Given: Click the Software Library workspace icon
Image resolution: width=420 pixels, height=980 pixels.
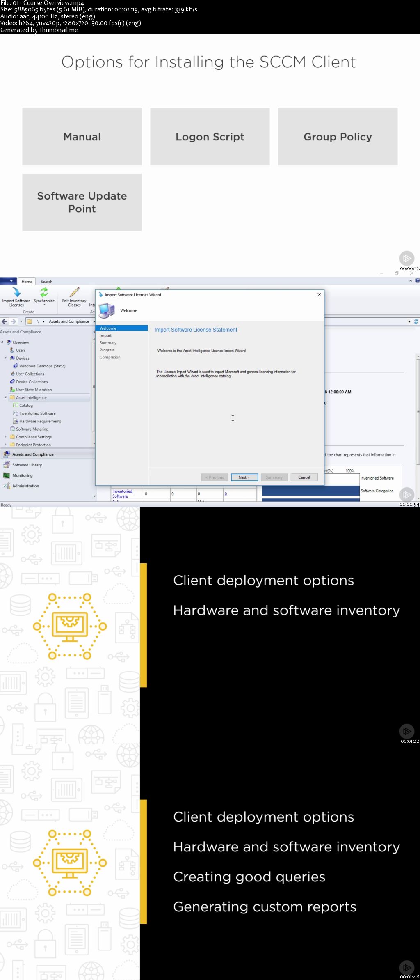Looking at the screenshot, I should 7,465.
